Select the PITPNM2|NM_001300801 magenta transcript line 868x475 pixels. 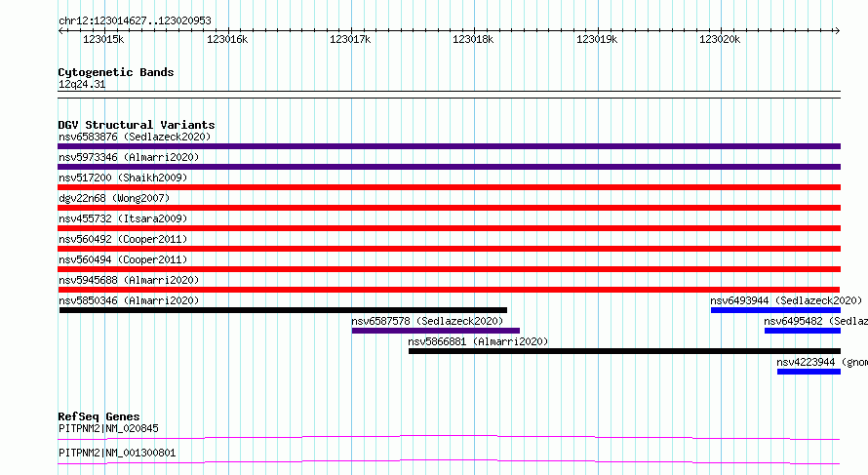[449, 461]
